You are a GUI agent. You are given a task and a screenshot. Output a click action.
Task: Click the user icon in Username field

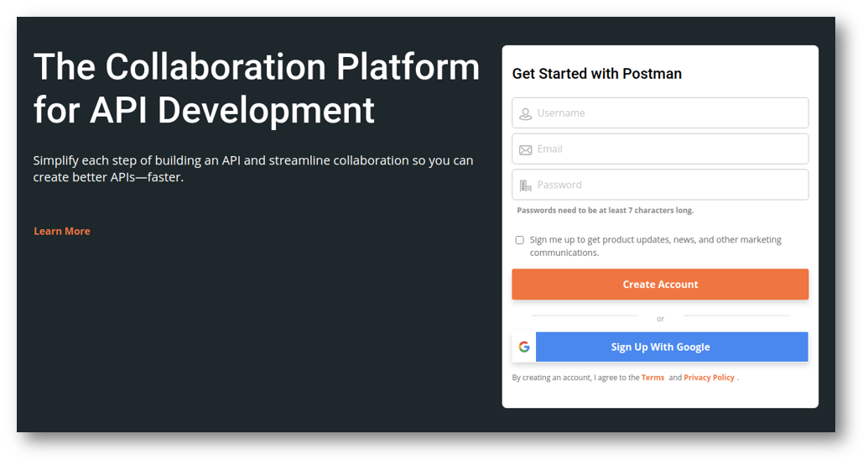(525, 114)
